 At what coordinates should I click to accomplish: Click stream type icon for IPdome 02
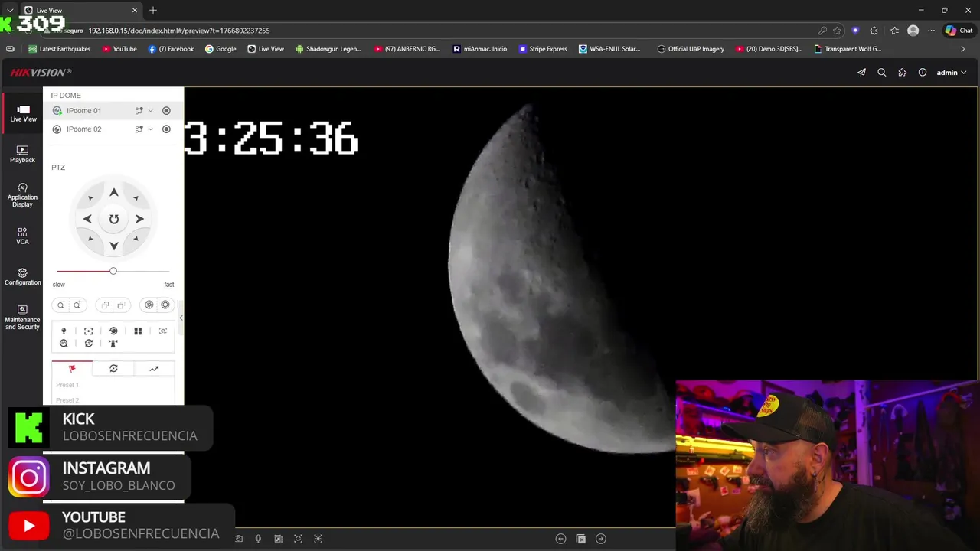point(139,129)
